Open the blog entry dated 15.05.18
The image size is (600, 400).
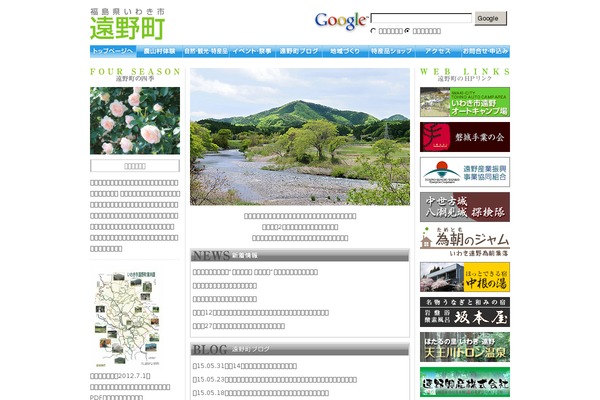click(x=261, y=393)
